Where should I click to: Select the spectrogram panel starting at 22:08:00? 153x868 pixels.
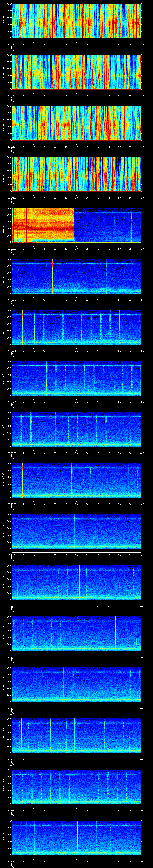pos(76,378)
